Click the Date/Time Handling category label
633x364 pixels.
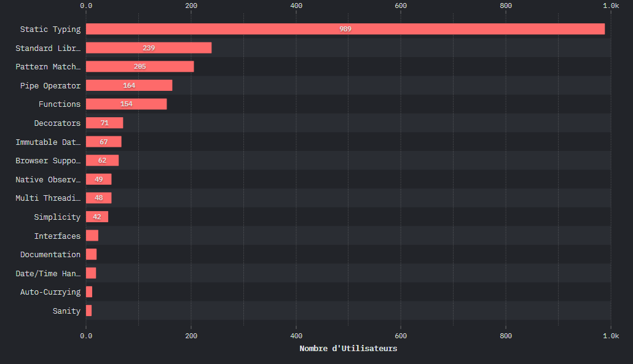pyautogui.click(x=48, y=273)
